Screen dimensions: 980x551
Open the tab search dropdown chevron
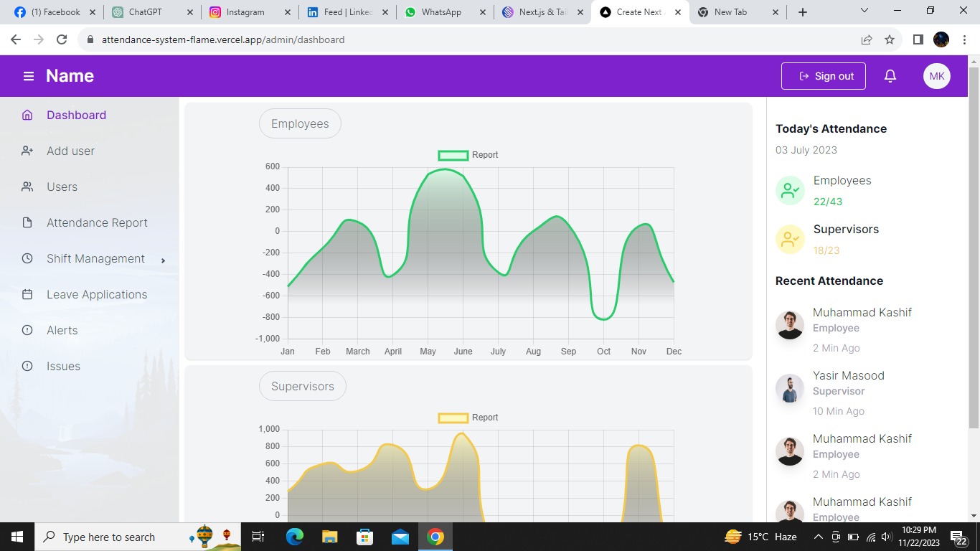pyautogui.click(x=864, y=11)
